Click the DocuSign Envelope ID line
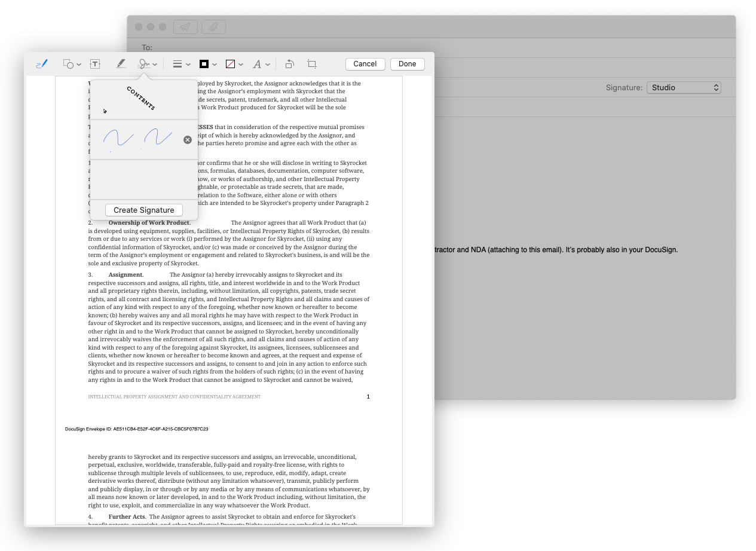 click(x=136, y=429)
